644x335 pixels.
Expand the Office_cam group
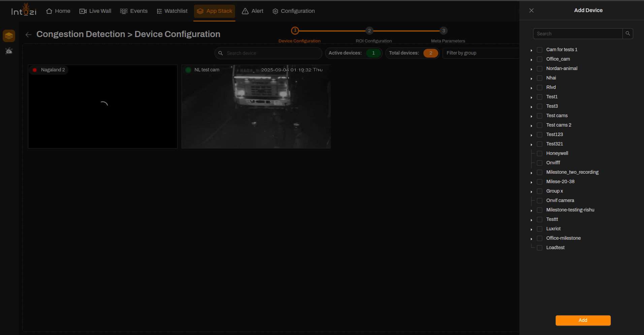coord(532,60)
